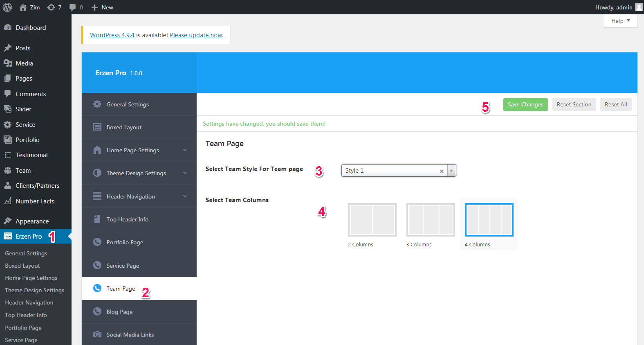Select the 4 Columns layout
The width and height of the screenshot is (644, 345).
pyautogui.click(x=489, y=220)
